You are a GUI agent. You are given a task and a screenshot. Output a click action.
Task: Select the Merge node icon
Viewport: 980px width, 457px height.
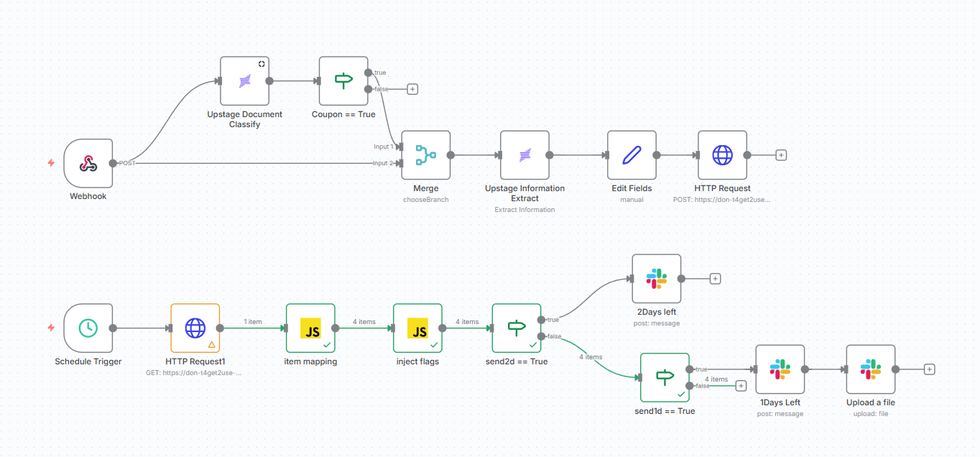426,154
